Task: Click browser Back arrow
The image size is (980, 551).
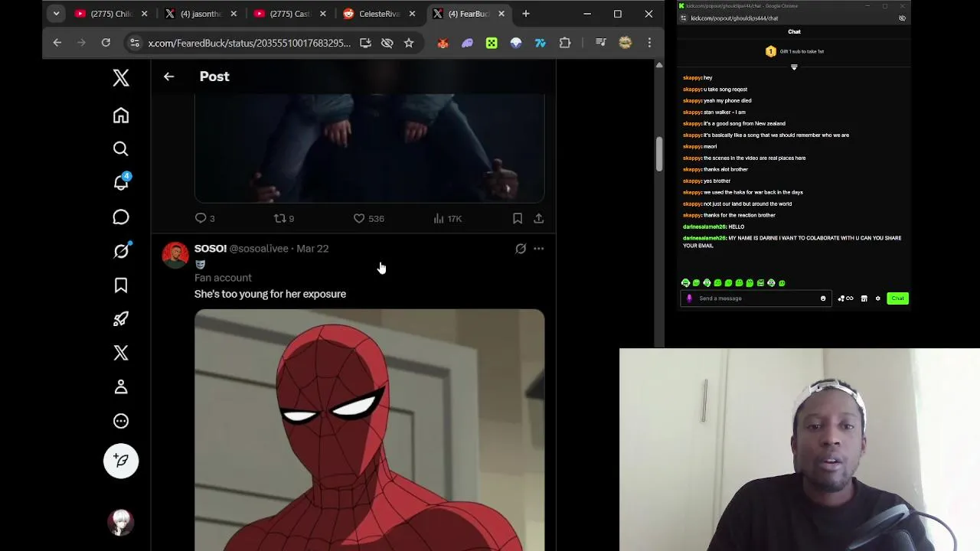Action: point(57,43)
